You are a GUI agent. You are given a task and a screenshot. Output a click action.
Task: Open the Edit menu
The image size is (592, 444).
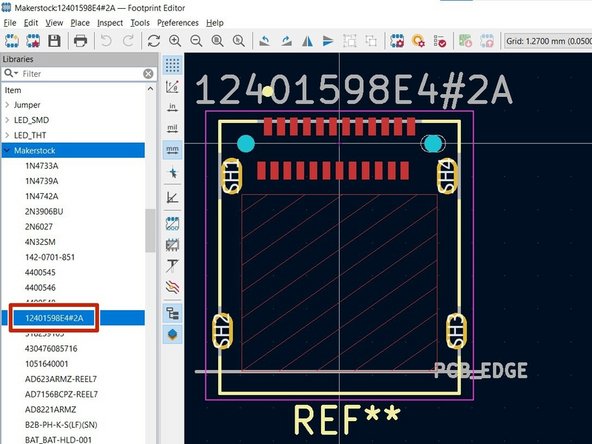[x=31, y=23]
